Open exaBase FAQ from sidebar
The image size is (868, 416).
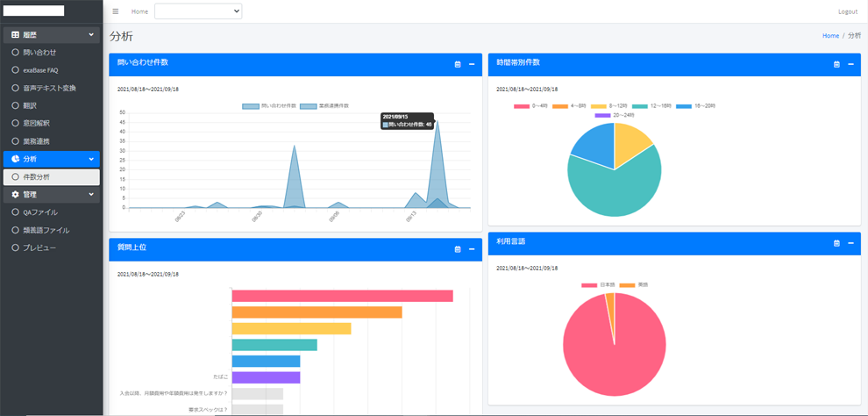(x=40, y=70)
